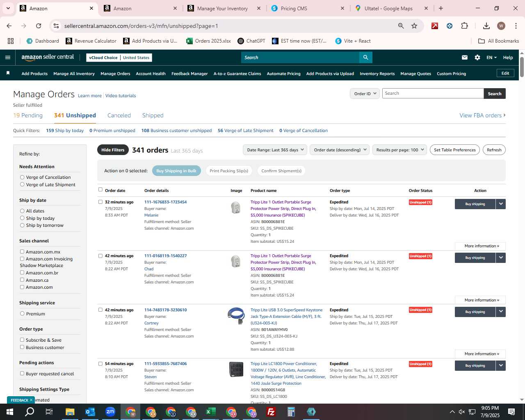Click the bookmark flag icon in navbar

pos(8,73)
